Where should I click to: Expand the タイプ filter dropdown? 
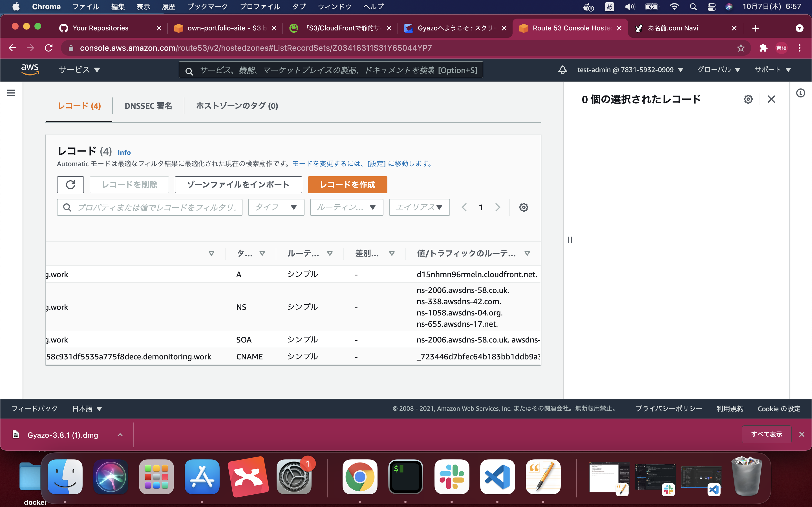coord(276,207)
